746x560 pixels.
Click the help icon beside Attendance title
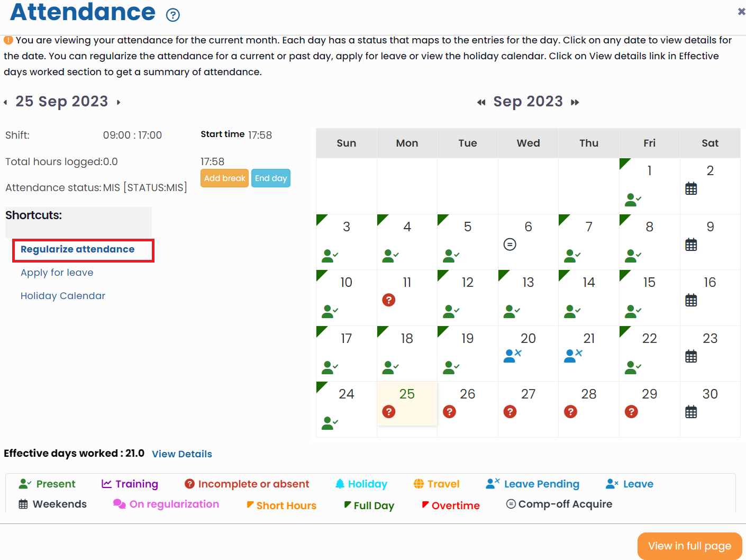pos(173,15)
